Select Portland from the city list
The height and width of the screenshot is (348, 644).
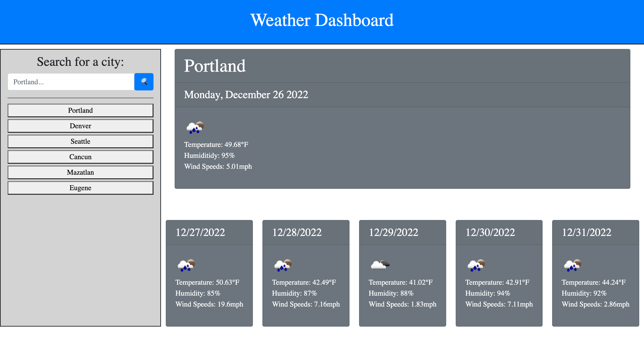pyautogui.click(x=80, y=110)
